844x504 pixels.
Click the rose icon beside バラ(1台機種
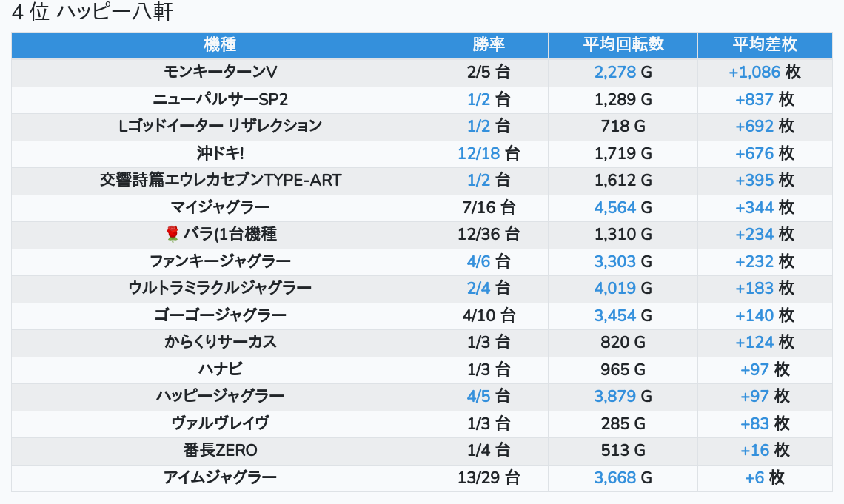pos(173,234)
